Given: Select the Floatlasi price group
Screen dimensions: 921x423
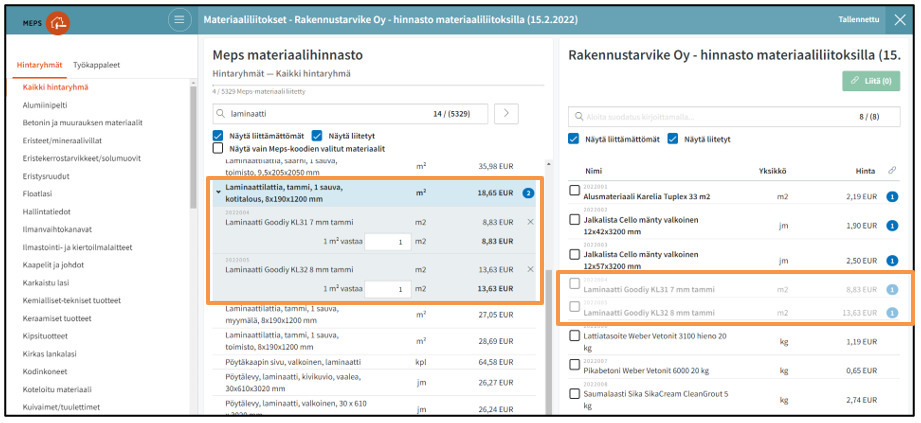Looking at the screenshot, I should [x=38, y=193].
